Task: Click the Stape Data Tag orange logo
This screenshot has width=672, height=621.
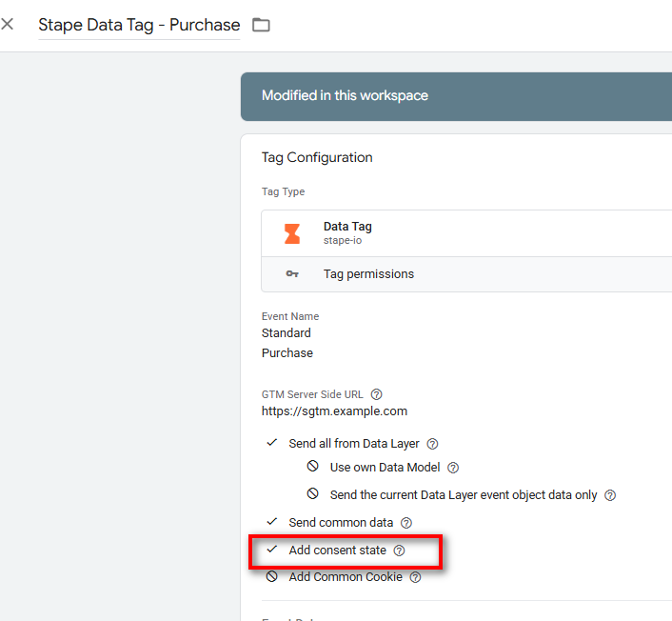Action: [292, 233]
